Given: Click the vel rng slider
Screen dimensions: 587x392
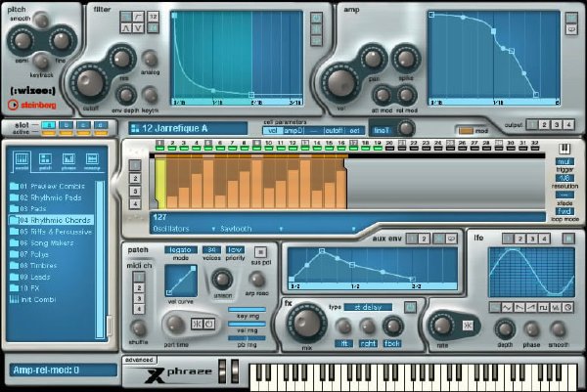Looking at the screenshot, I should pyautogui.click(x=248, y=324).
